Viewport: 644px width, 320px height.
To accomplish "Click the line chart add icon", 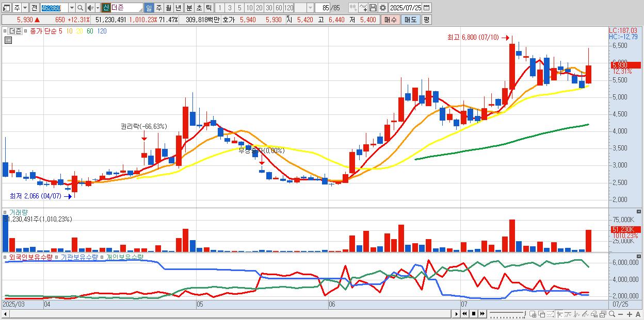I will point(363,8).
